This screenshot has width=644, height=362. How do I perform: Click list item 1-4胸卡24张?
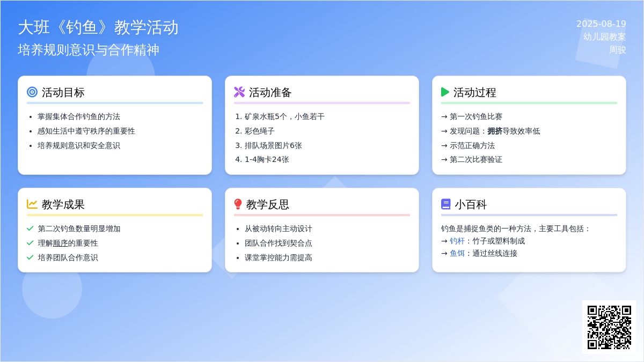(267, 159)
